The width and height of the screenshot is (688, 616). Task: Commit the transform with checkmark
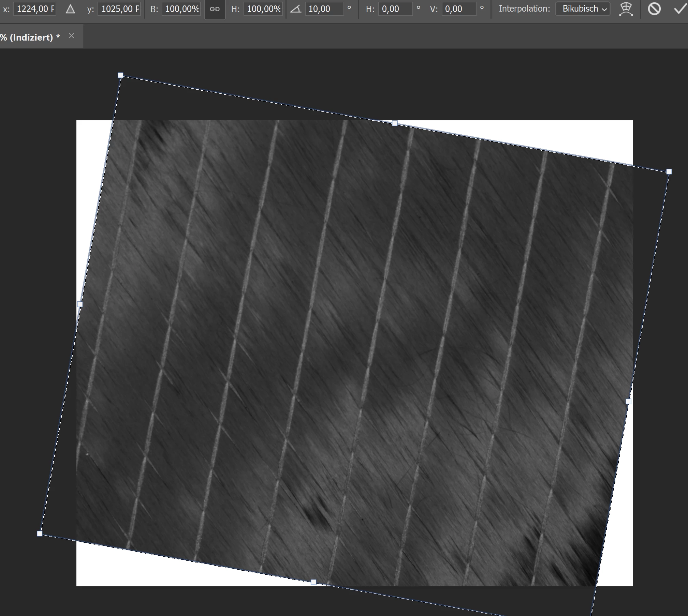pyautogui.click(x=680, y=9)
